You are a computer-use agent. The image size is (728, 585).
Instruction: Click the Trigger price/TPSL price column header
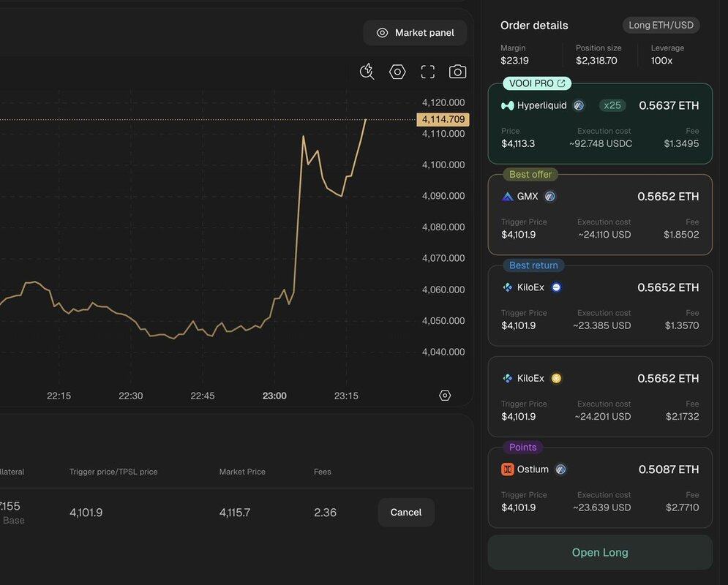113,472
